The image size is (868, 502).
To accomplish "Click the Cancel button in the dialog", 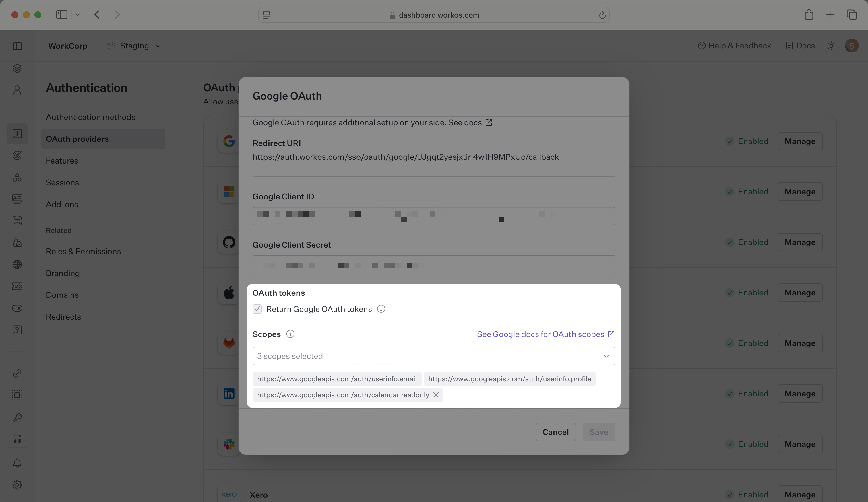I will (555, 432).
